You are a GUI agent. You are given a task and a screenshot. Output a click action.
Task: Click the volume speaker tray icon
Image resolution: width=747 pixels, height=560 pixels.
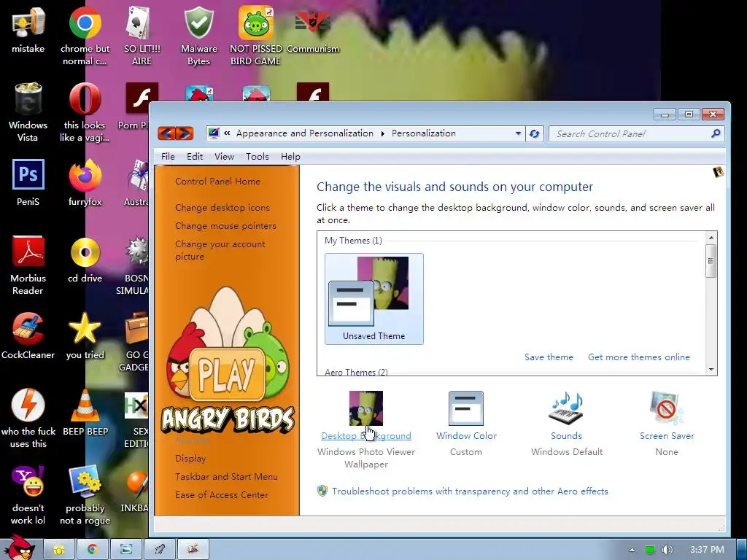tap(667, 550)
